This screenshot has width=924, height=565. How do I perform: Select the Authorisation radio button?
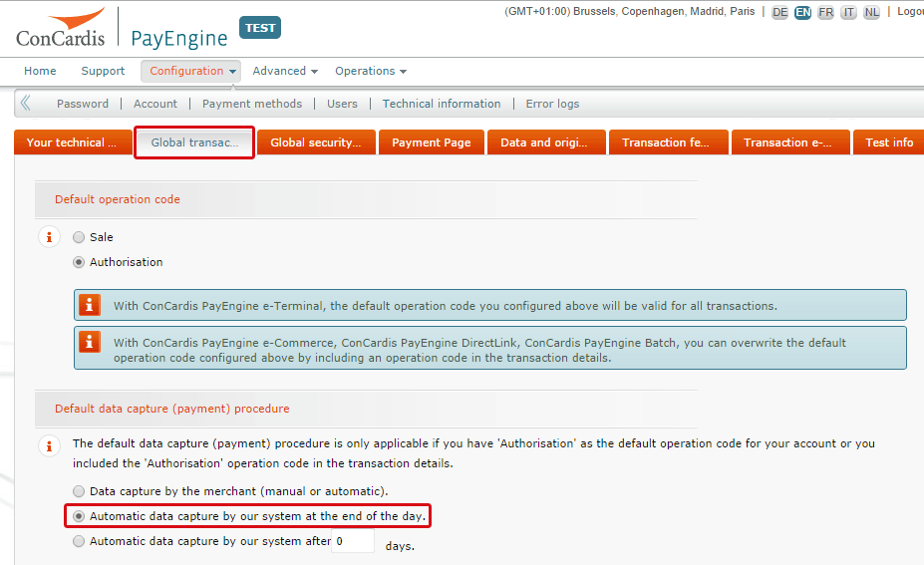point(79,262)
